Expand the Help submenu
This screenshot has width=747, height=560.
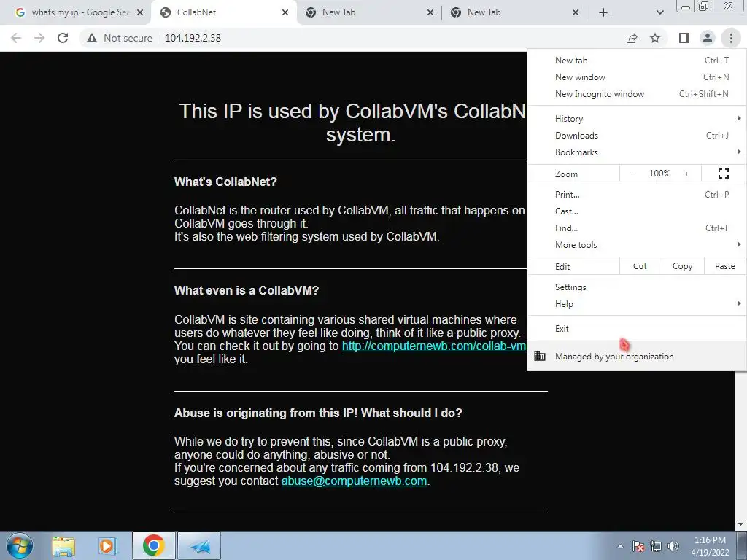pyautogui.click(x=637, y=304)
